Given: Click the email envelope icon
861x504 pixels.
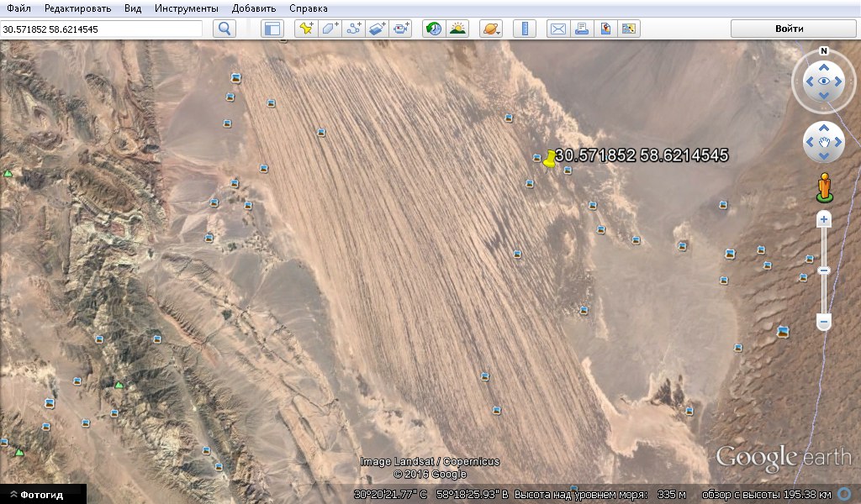Looking at the screenshot, I should click(558, 29).
